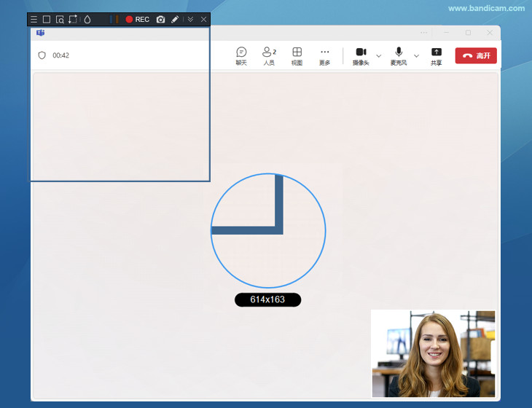Image resolution: width=532 pixels, height=408 pixels.
Task: Show the 人员 participants list
Action: tap(269, 55)
